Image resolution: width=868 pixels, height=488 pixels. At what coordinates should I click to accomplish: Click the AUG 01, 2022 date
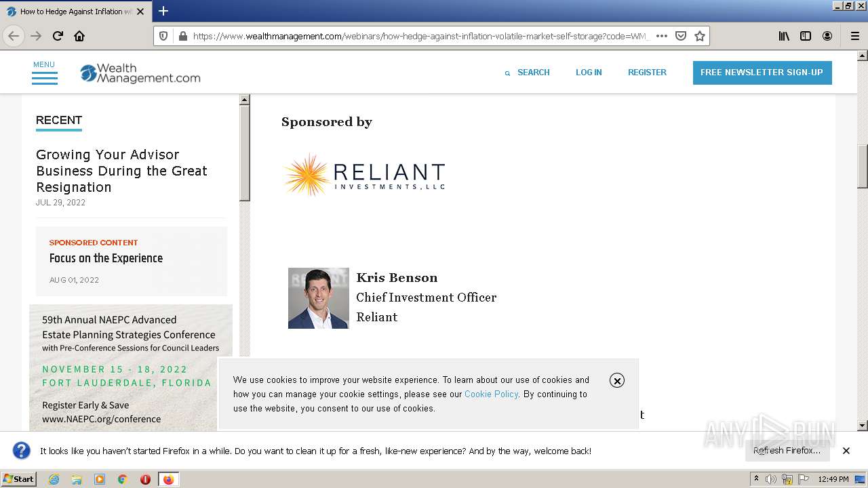coord(74,280)
